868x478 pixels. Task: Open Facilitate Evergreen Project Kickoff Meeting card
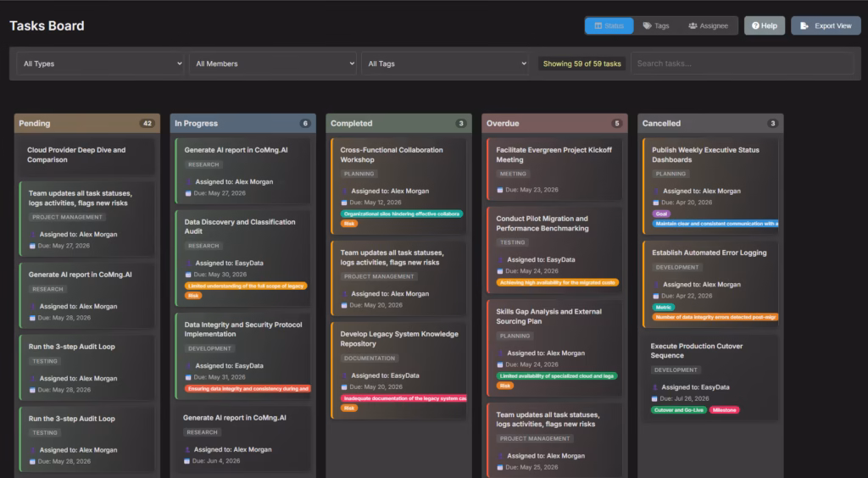[x=554, y=170]
